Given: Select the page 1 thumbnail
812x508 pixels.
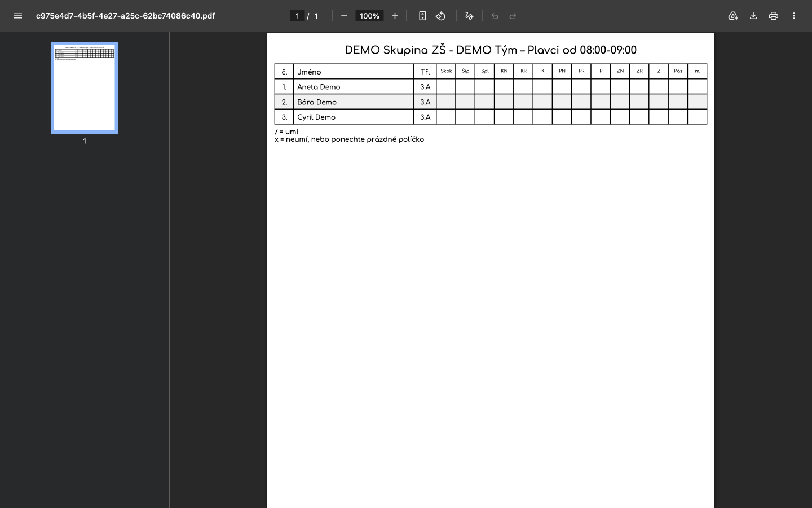Looking at the screenshot, I should tap(85, 87).
